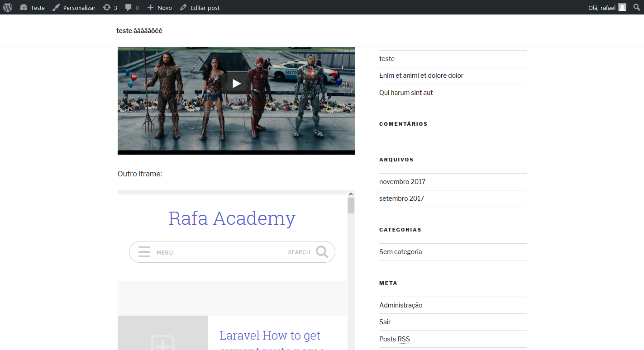The image size is (644, 350).
Task: Open the WordPress logo menu
Action: (x=8, y=7)
